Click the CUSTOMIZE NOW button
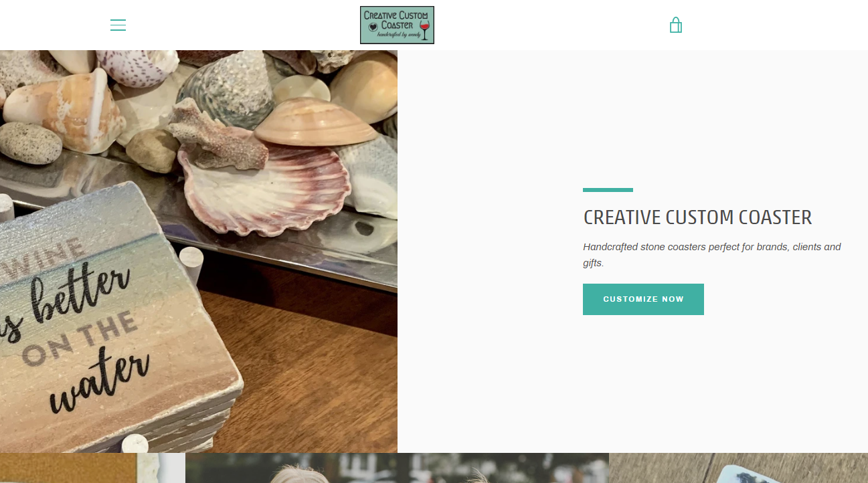 [x=643, y=299]
